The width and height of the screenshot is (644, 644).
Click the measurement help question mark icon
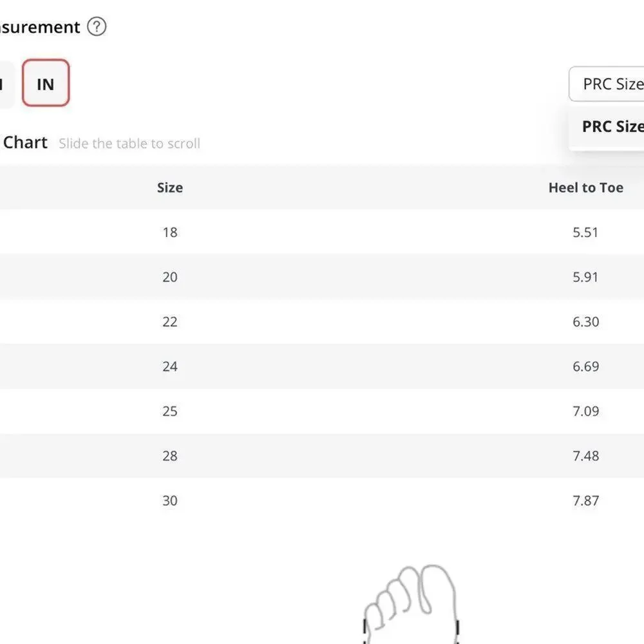click(97, 26)
